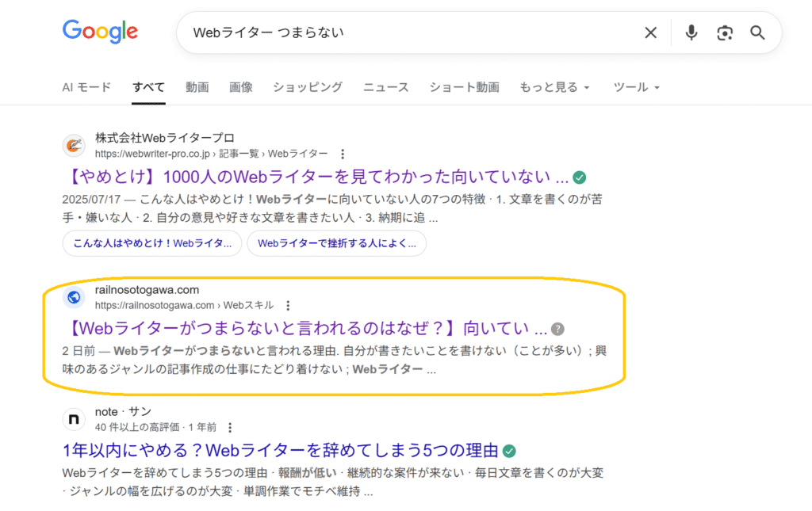812x511 pixels.
Task: Click the magnifying glass search icon
Action: [757, 32]
